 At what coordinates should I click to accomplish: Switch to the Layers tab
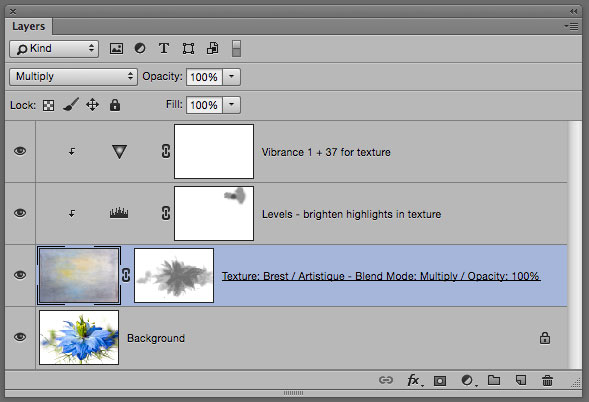tap(29, 26)
